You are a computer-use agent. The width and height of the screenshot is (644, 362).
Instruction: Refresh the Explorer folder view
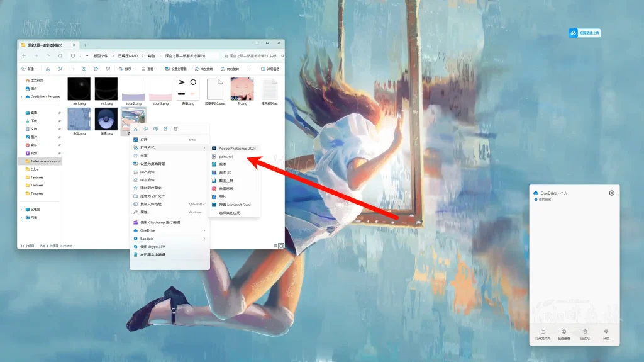tap(60, 56)
